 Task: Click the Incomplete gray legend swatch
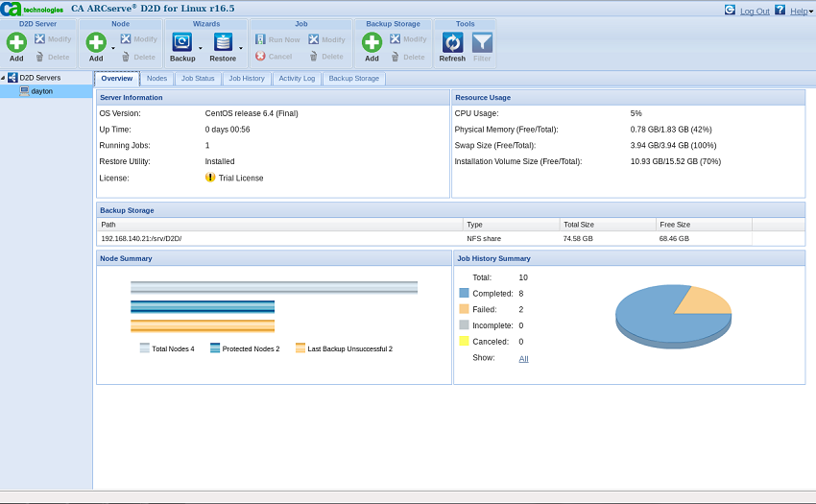coord(465,325)
